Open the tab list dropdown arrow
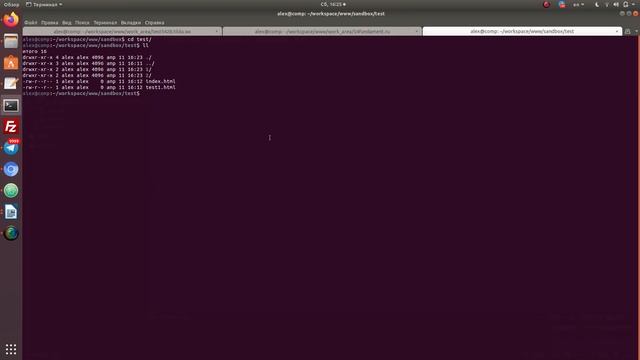This screenshot has width=640, height=360. click(x=636, y=31)
